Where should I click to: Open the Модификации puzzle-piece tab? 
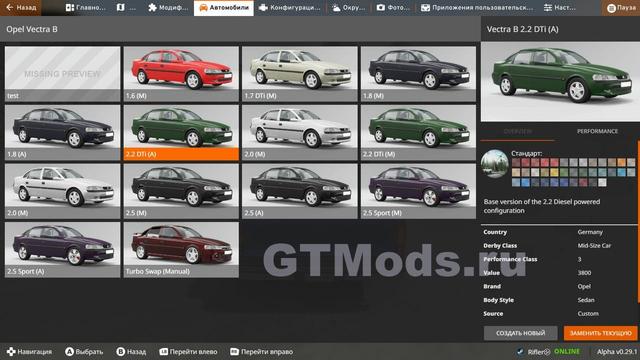click(x=168, y=7)
